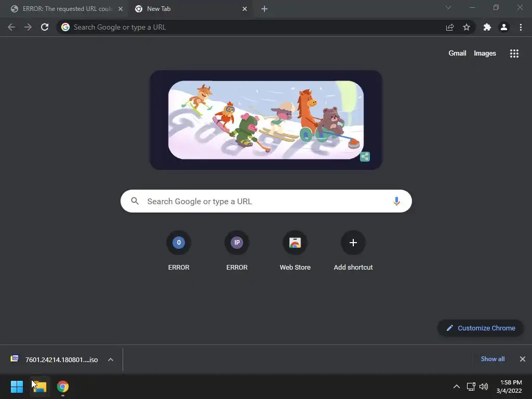Switch to the ERROR requested URL tab
The image size is (532, 399).
coord(64,9)
